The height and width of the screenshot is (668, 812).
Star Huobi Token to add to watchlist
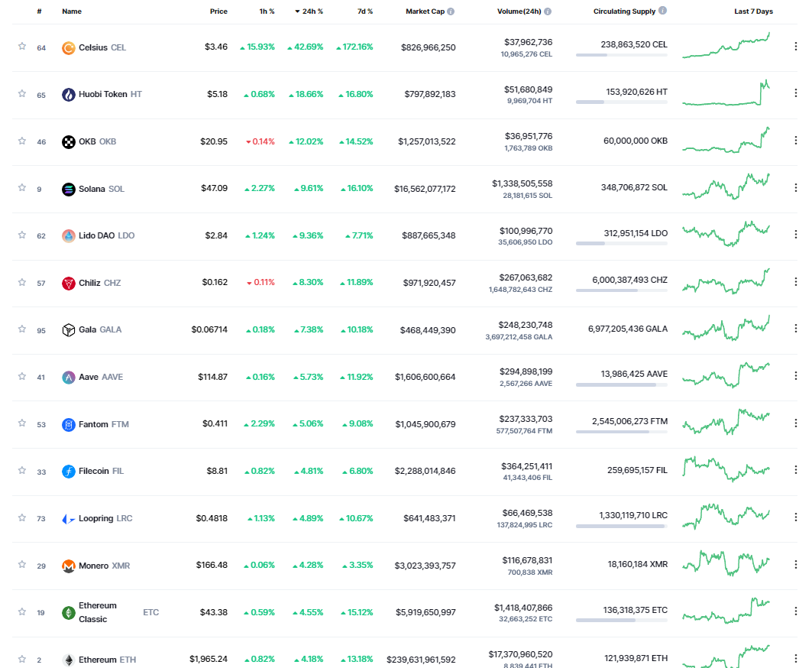point(22,94)
